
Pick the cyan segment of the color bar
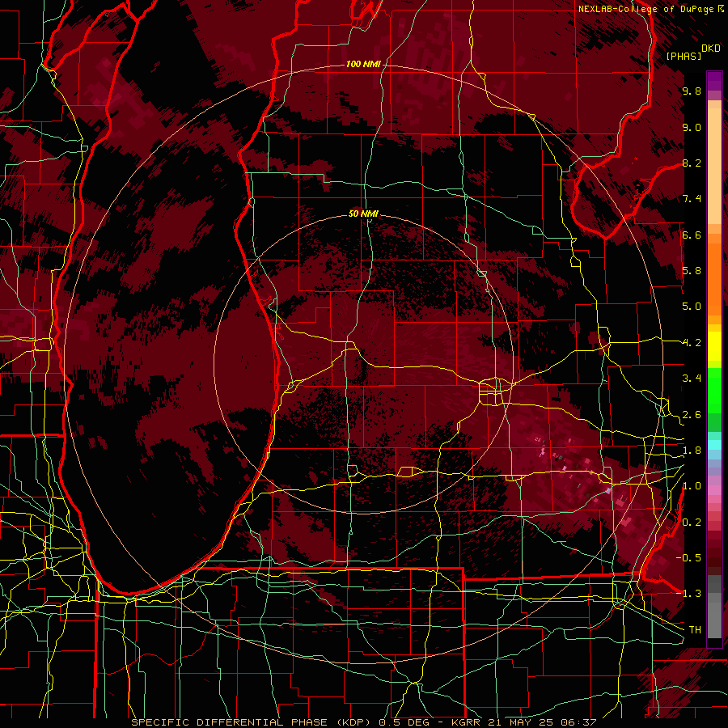pos(714,445)
